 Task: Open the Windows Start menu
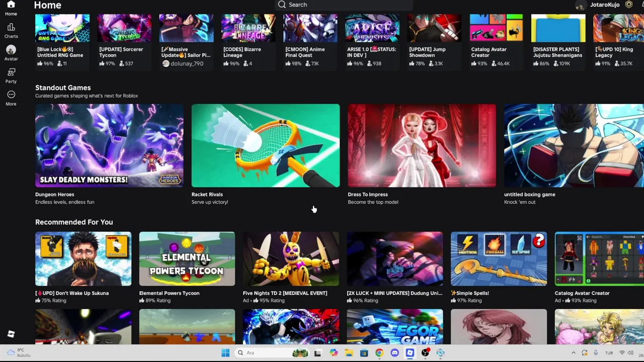(x=225, y=353)
